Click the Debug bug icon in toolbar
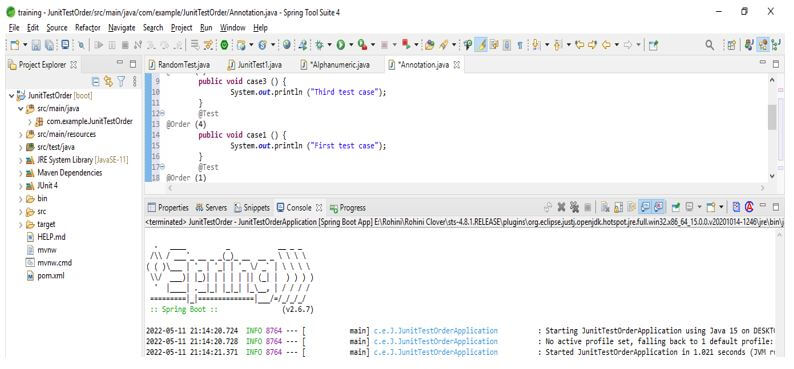The image size is (794, 369). click(319, 45)
